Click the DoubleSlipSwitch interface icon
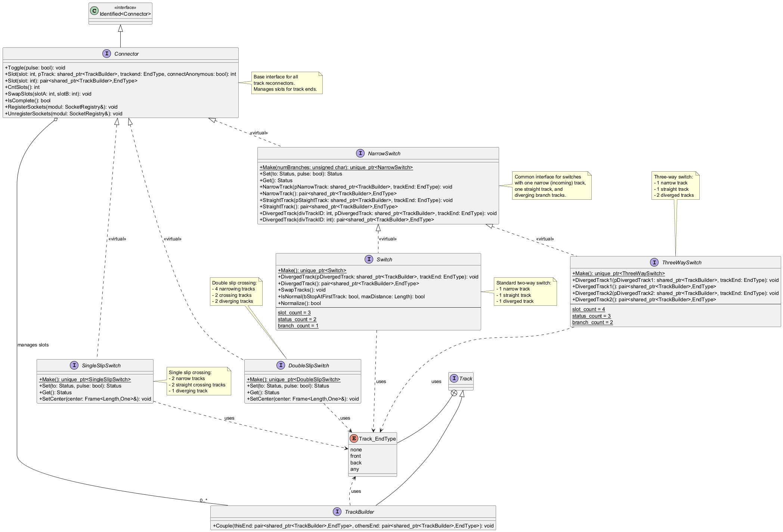The height and width of the screenshot is (532, 783). pyautogui.click(x=281, y=365)
